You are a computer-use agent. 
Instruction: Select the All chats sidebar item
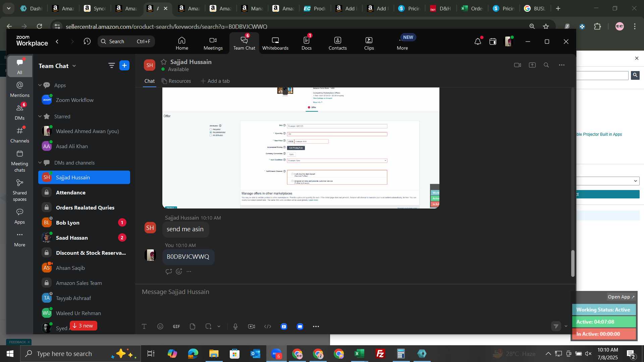pyautogui.click(x=20, y=66)
